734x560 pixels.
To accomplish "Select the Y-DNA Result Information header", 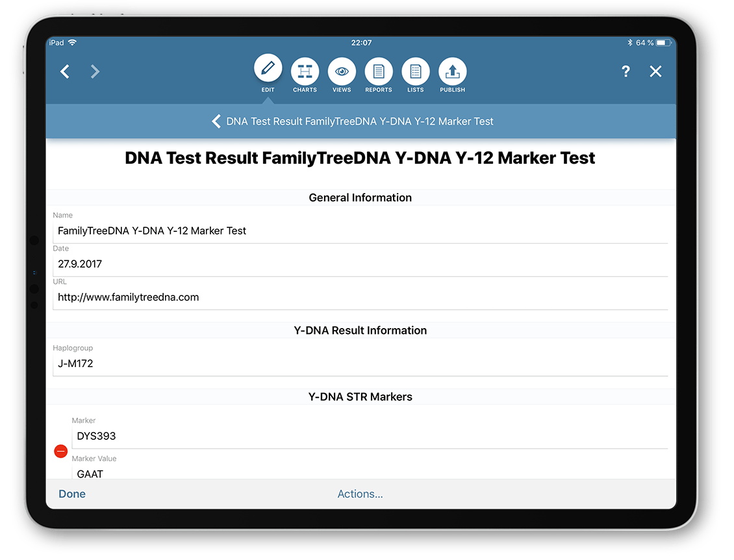I will pos(361,331).
